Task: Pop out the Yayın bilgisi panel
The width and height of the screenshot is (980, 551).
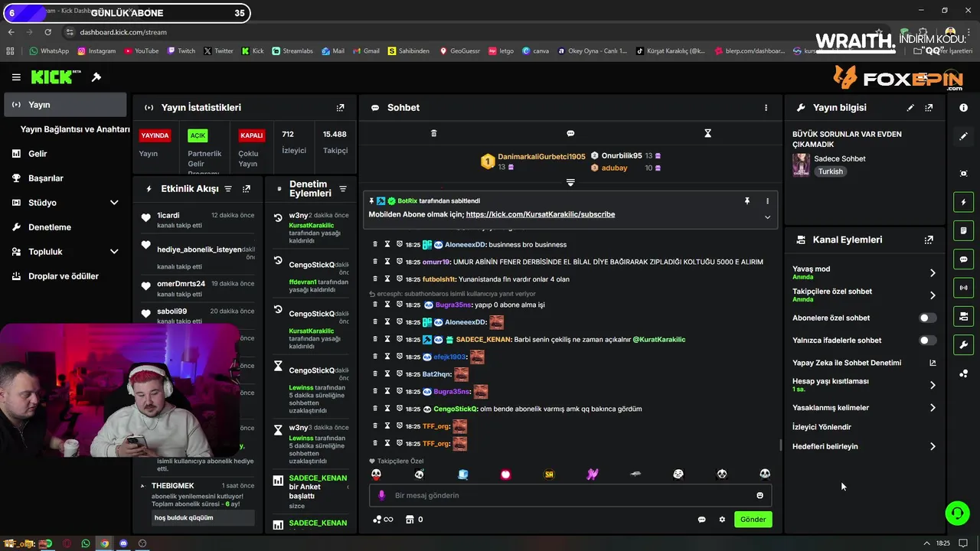Action: point(929,108)
